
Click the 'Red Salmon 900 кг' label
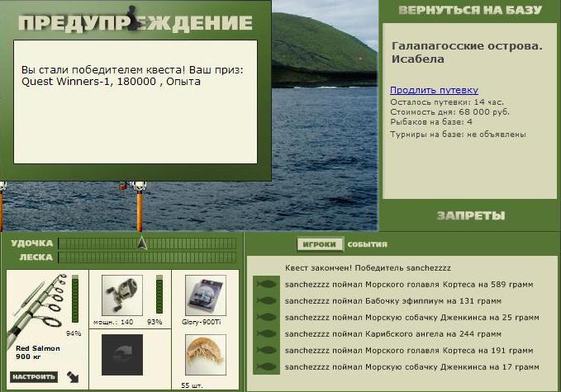37,352
